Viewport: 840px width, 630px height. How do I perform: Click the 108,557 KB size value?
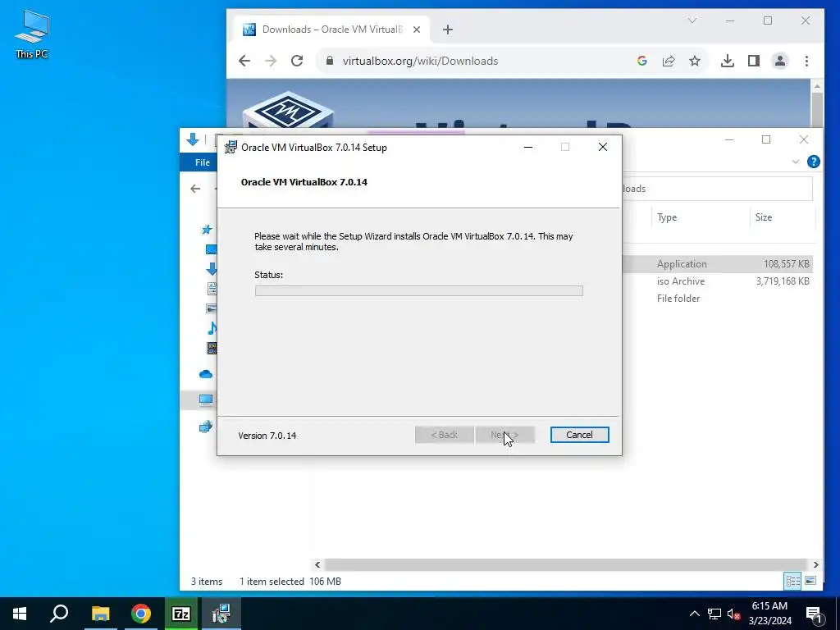click(x=787, y=264)
